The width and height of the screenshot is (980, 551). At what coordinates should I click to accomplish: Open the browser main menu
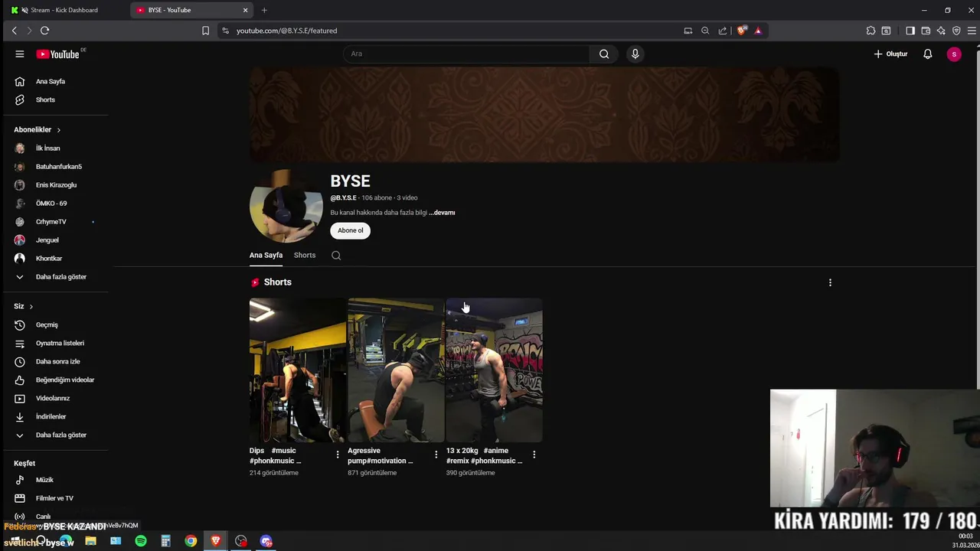point(972,31)
